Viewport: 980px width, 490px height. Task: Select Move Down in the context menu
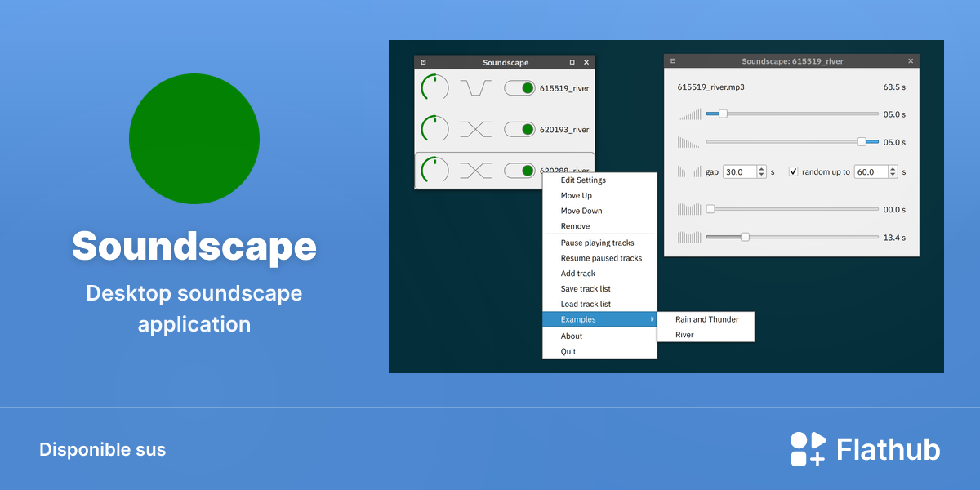point(599,211)
